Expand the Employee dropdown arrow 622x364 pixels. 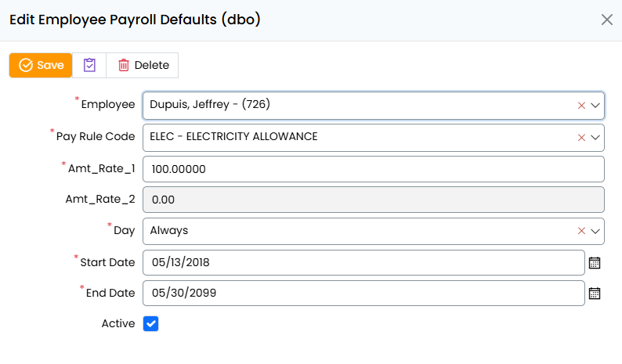point(595,106)
